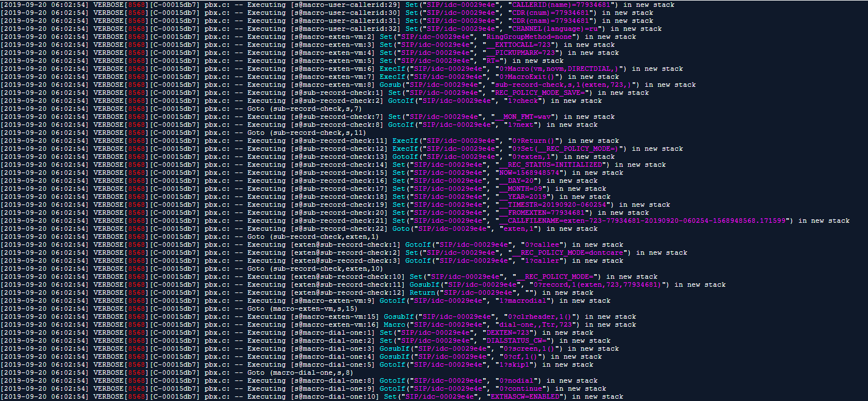Click sub-record-check,s,1(exten,723,) Gosub argument
Screen dimensions: 868x401
pos(562,85)
